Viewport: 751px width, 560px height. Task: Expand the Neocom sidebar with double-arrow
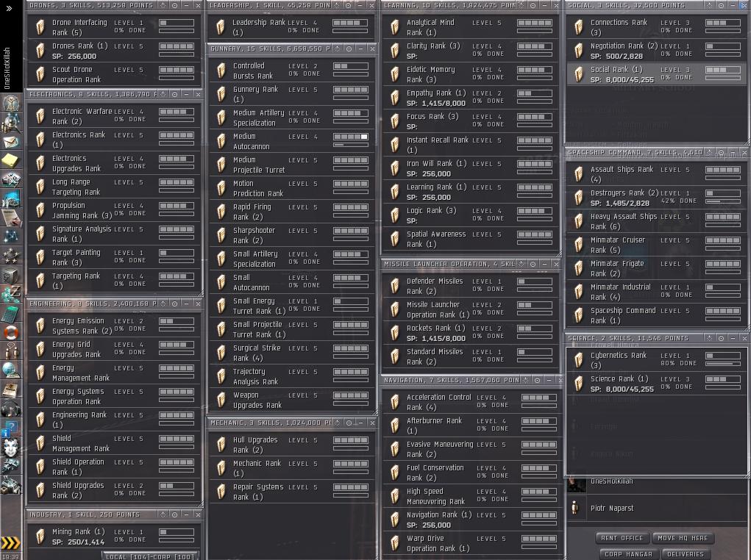[x=9, y=8]
